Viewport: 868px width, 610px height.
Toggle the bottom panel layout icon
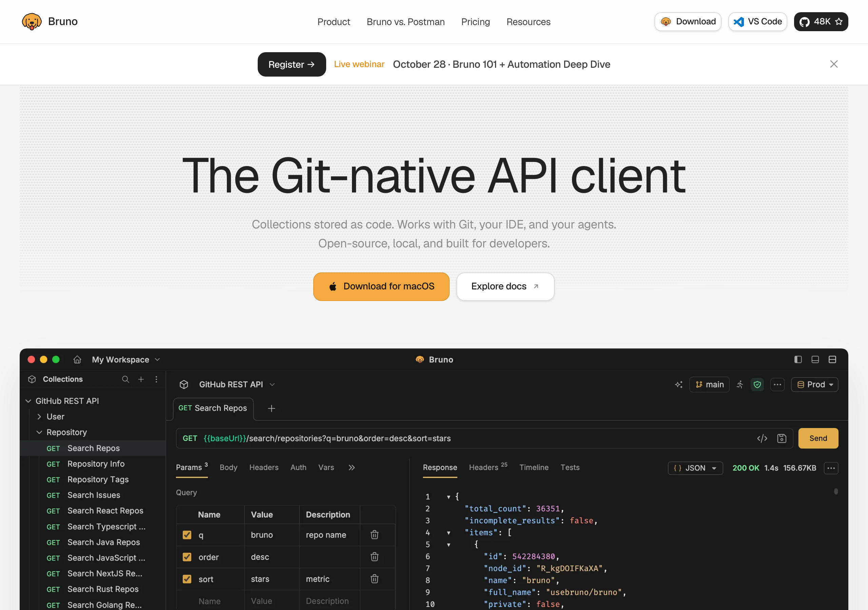point(815,360)
